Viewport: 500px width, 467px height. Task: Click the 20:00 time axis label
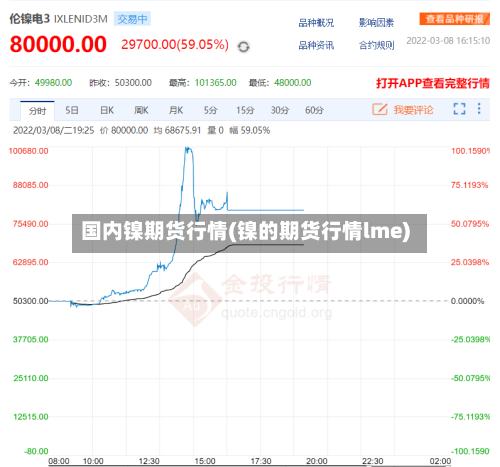[x=317, y=461]
